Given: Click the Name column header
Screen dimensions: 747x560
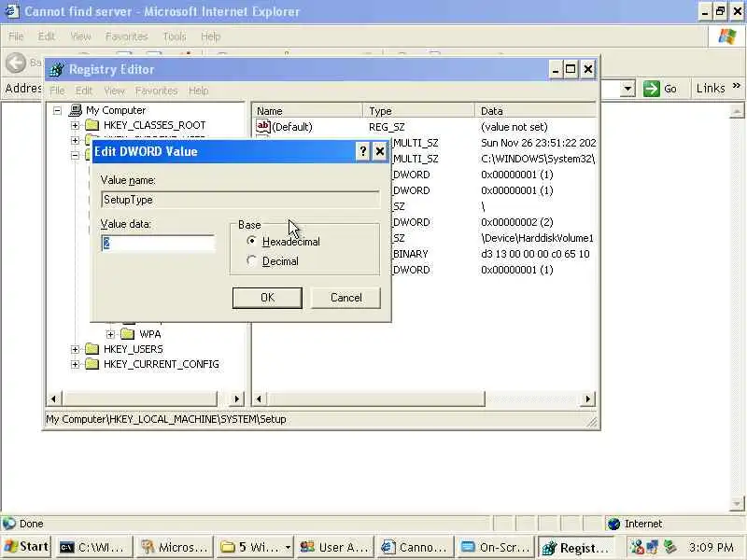Looking at the screenshot, I should (307, 111).
